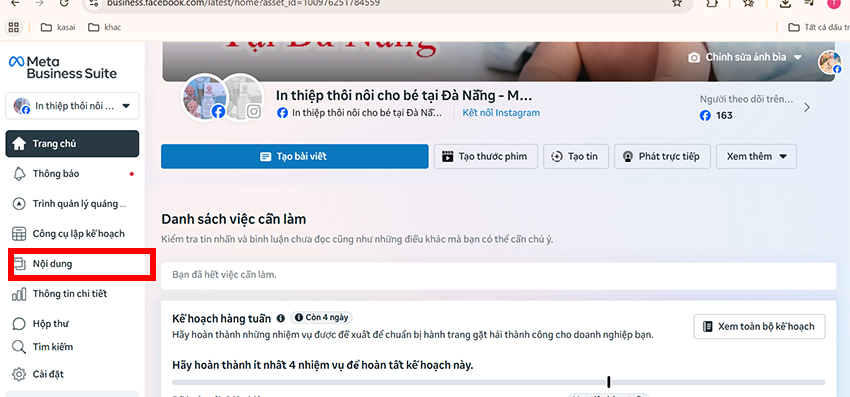Open Công cụ lập kế hoạch
This screenshot has width=850, height=397.
(72, 234)
